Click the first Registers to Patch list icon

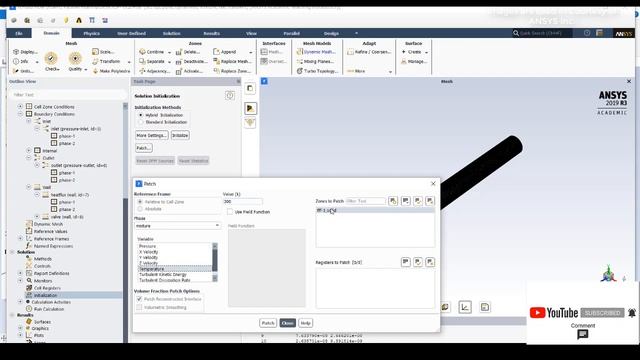click(x=405, y=262)
